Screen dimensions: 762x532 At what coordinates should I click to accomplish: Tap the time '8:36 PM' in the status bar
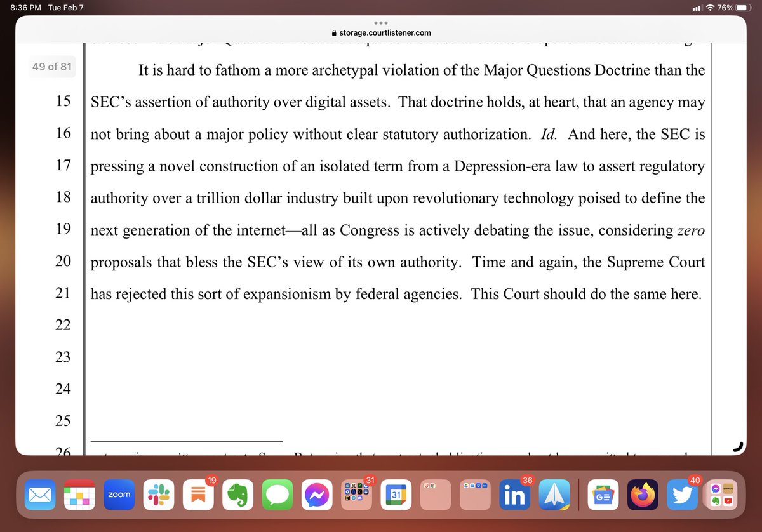click(25, 8)
